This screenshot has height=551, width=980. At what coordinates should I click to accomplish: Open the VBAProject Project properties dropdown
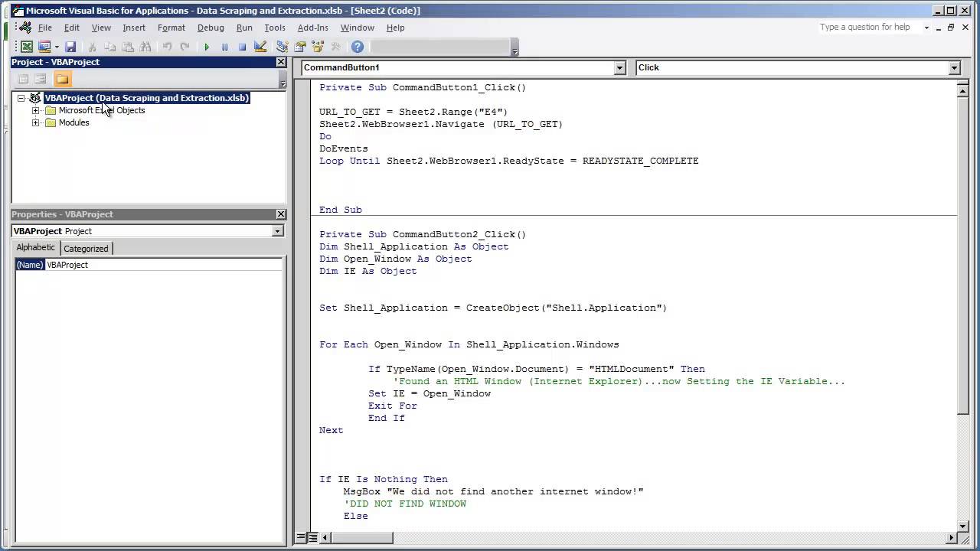click(x=277, y=231)
